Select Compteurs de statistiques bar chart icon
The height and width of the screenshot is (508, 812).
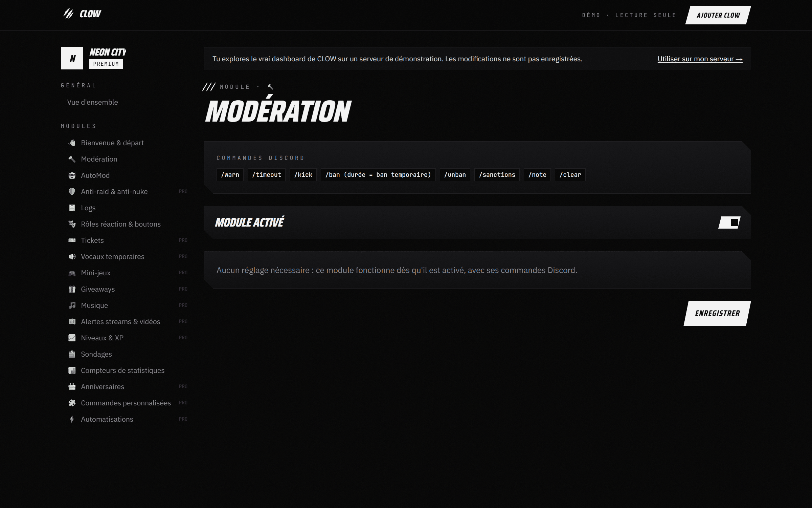[x=72, y=371]
